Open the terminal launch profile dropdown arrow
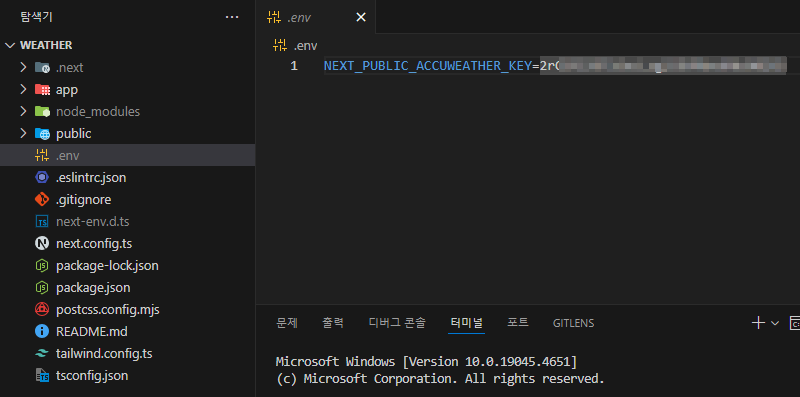This screenshot has height=397, width=800. point(775,323)
